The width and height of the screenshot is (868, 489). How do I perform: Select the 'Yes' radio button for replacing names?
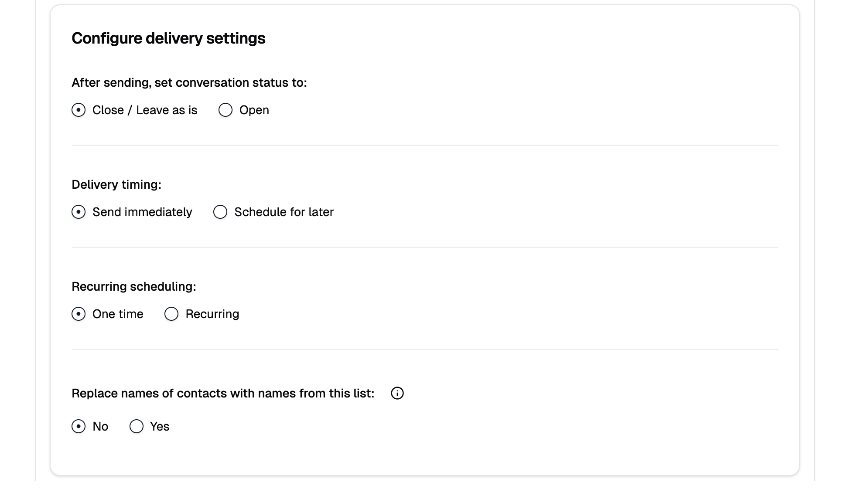[x=137, y=426]
